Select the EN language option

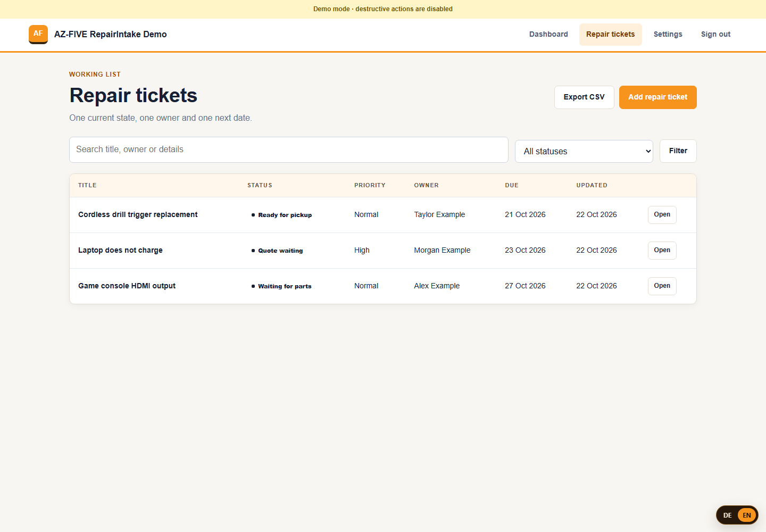(x=747, y=515)
